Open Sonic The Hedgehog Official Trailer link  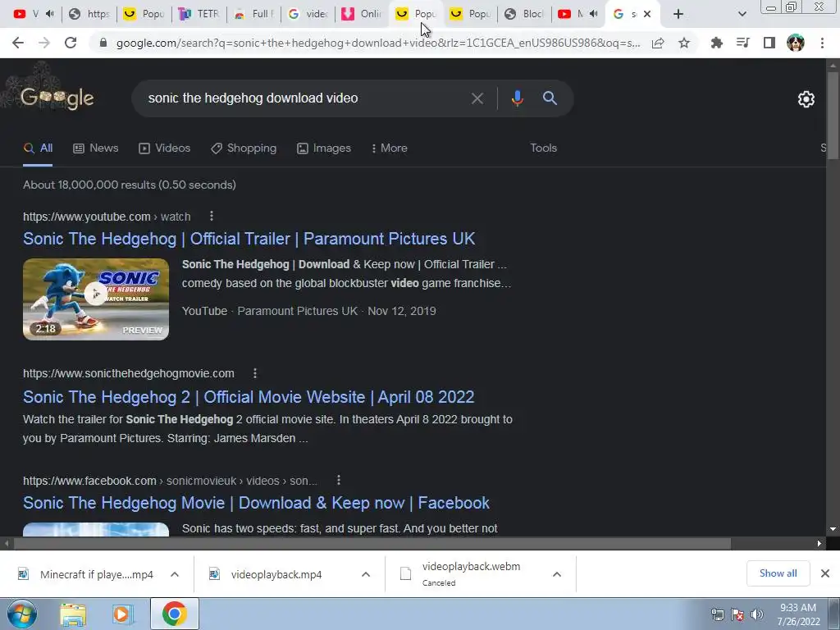click(249, 239)
